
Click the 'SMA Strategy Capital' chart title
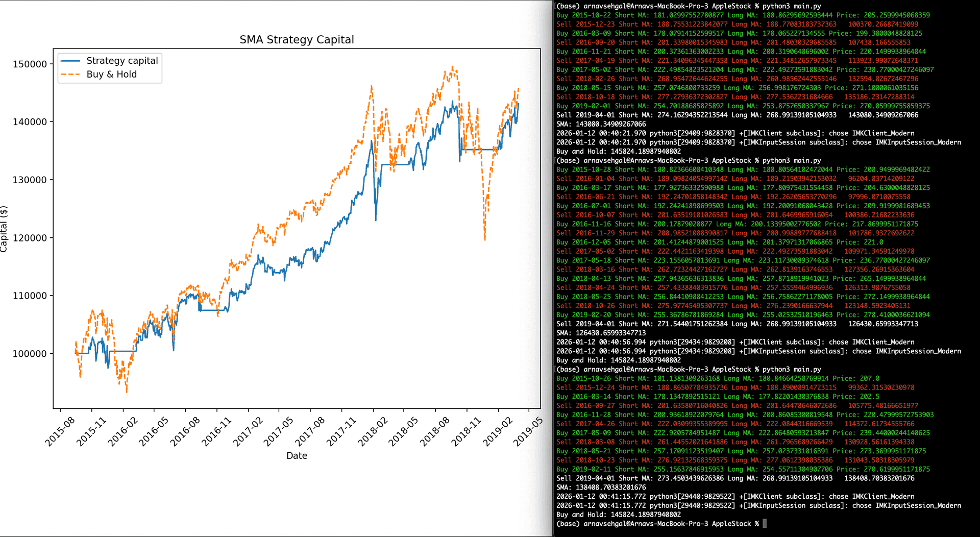(x=297, y=39)
